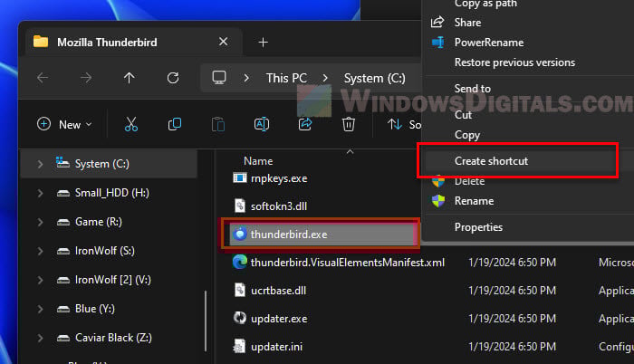
Task: Expand Small_HDD (H:) tree node
Action: point(40,193)
